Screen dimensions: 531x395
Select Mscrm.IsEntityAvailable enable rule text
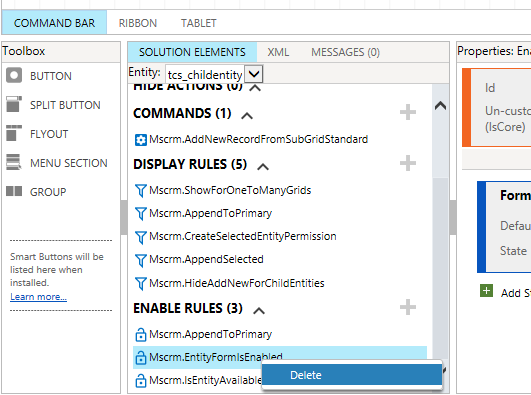(x=205, y=380)
